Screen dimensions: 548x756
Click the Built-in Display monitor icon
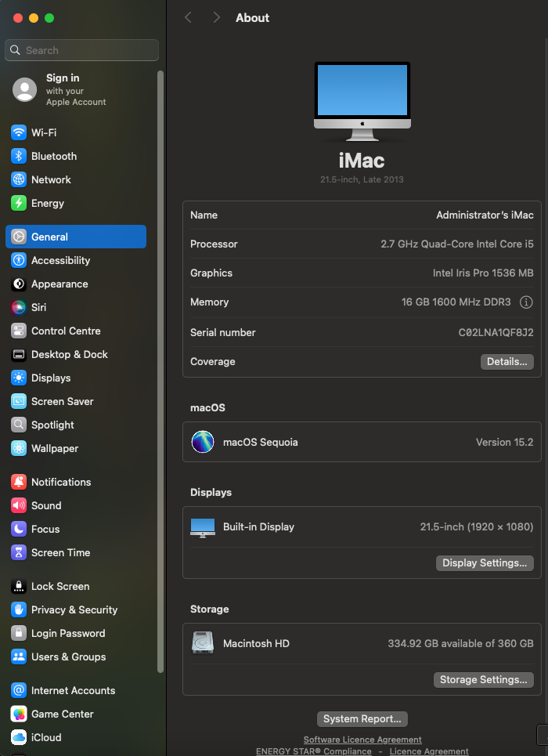203,528
